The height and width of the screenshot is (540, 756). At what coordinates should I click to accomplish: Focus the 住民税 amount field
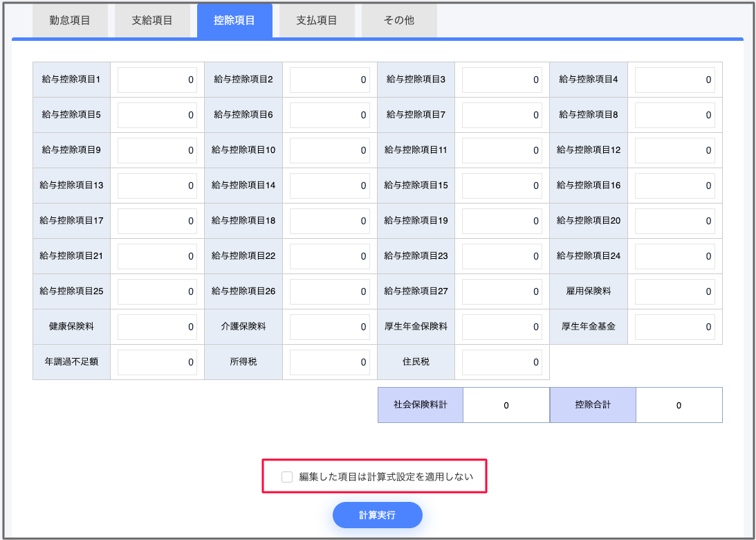(x=501, y=362)
